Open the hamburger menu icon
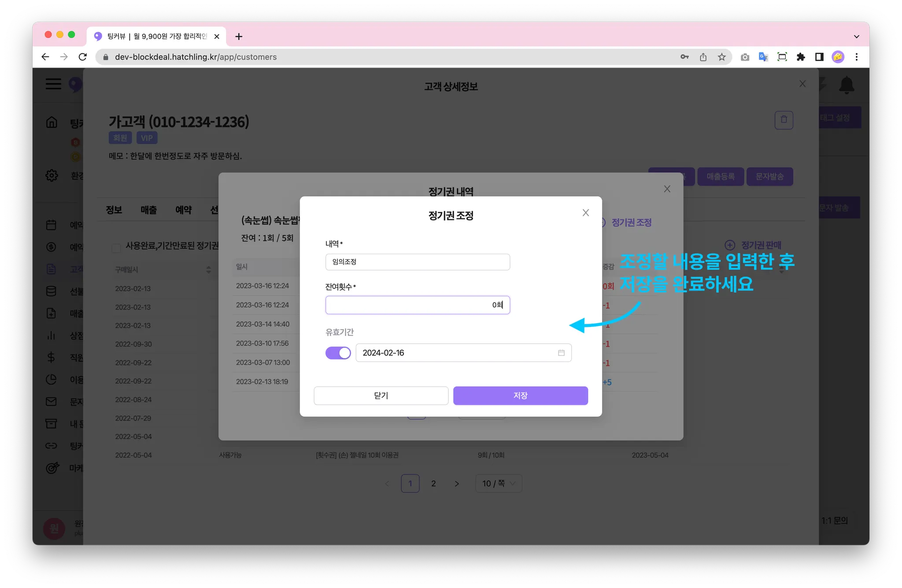 (x=53, y=84)
